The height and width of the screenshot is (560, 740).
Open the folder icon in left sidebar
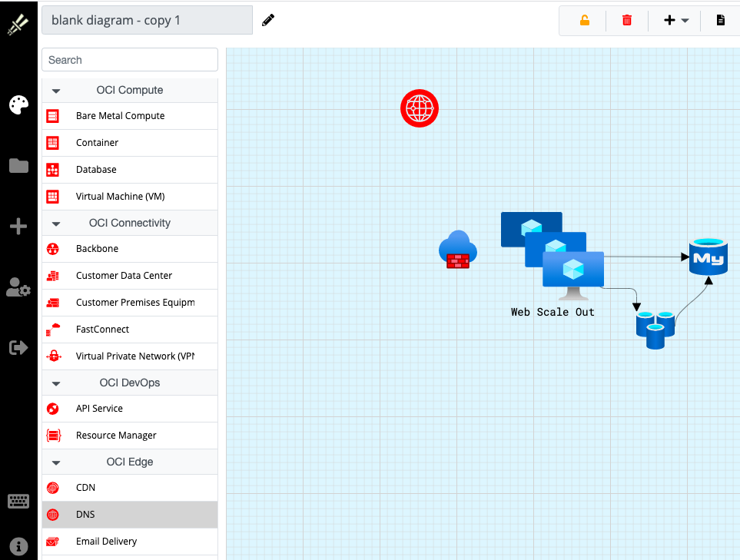[19, 166]
